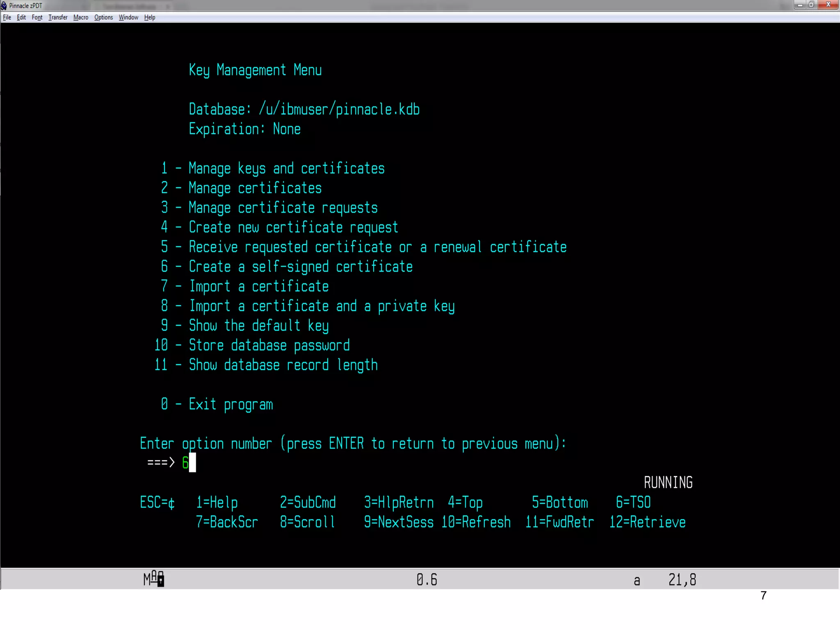The width and height of the screenshot is (840, 630).
Task: Click the 11=FwdRetr function key label
Action: click(560, 522)
